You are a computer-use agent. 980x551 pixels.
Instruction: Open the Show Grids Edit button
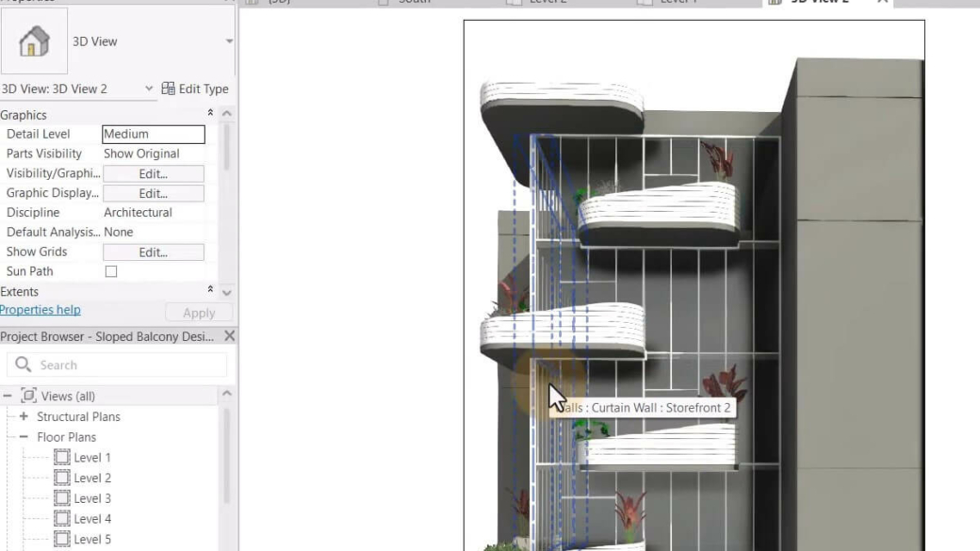tap(153, 252)
